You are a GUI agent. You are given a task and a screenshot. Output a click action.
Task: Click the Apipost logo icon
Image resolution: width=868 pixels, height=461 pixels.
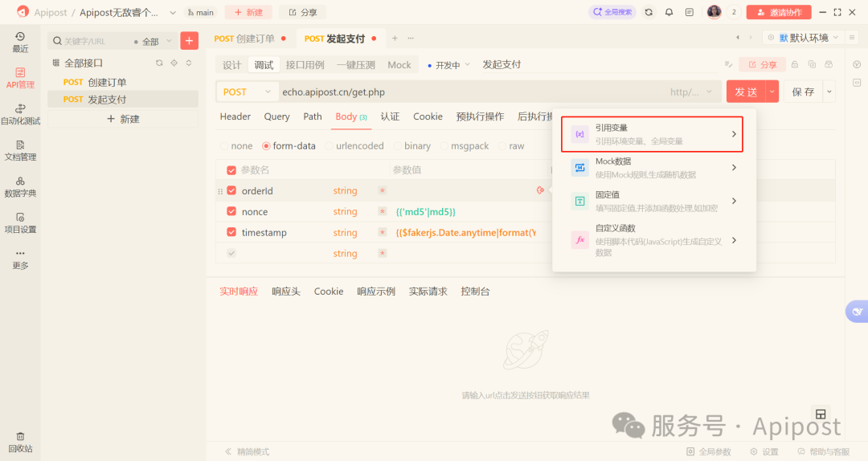click(23, 11)
